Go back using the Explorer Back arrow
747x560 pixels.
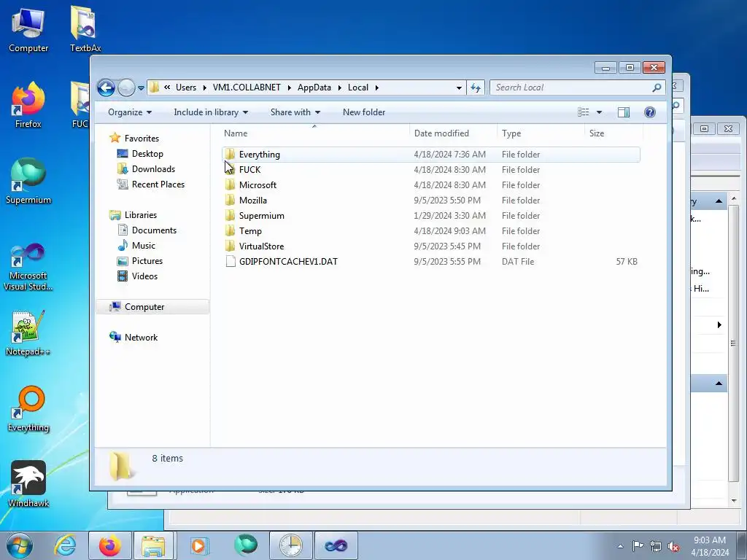106,87
